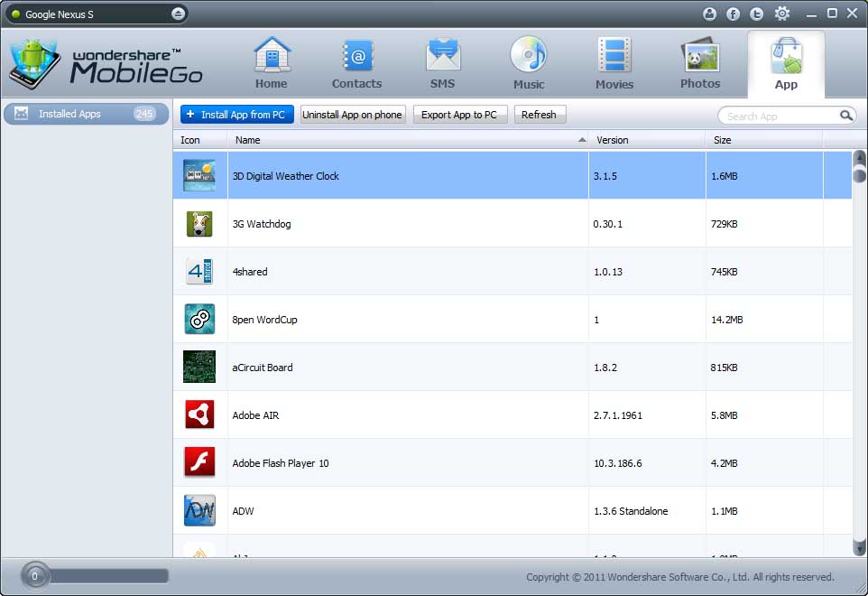Image resolution: width=868 pixels, height=596 pixels.
Task: Open the Home section
Action: pyautogui.click(x=271, y=63)
